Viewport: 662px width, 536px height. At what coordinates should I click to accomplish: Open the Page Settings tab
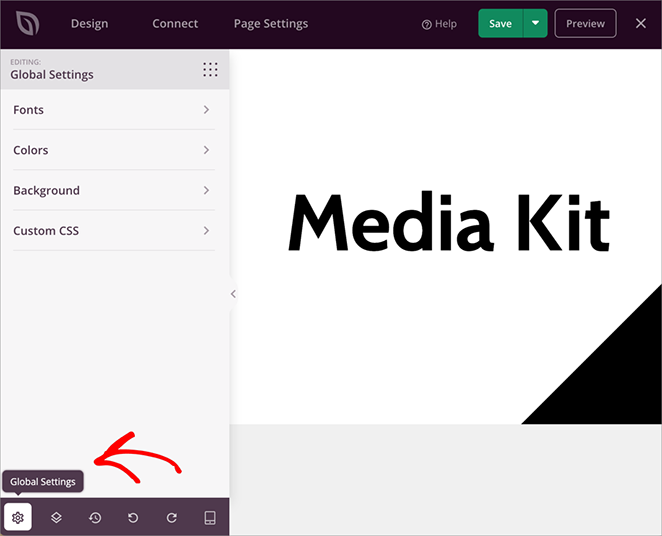[x=270, y=23]
